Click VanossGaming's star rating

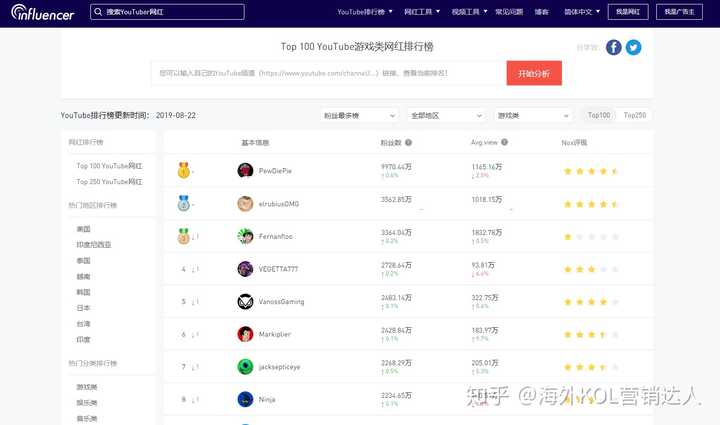click(591, 302)
